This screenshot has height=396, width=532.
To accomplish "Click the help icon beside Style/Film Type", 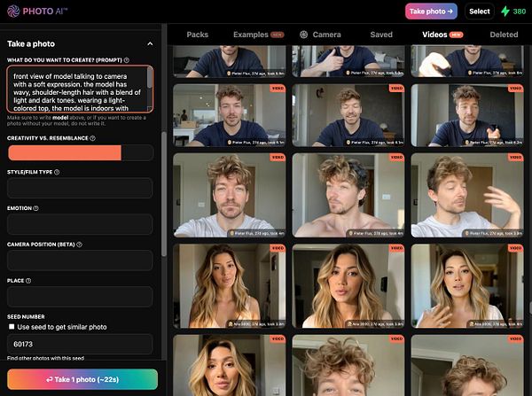I will point(57,172).
